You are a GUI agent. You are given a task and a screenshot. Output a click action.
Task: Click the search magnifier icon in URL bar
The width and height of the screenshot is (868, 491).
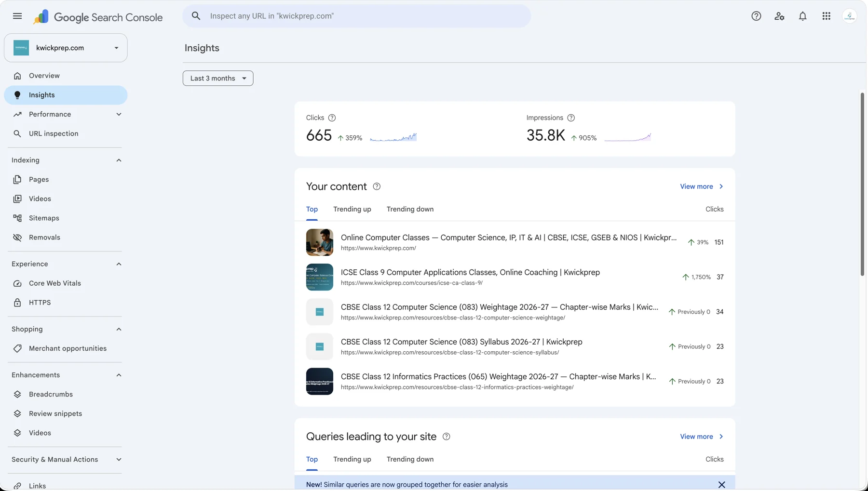tap(196, 16)
